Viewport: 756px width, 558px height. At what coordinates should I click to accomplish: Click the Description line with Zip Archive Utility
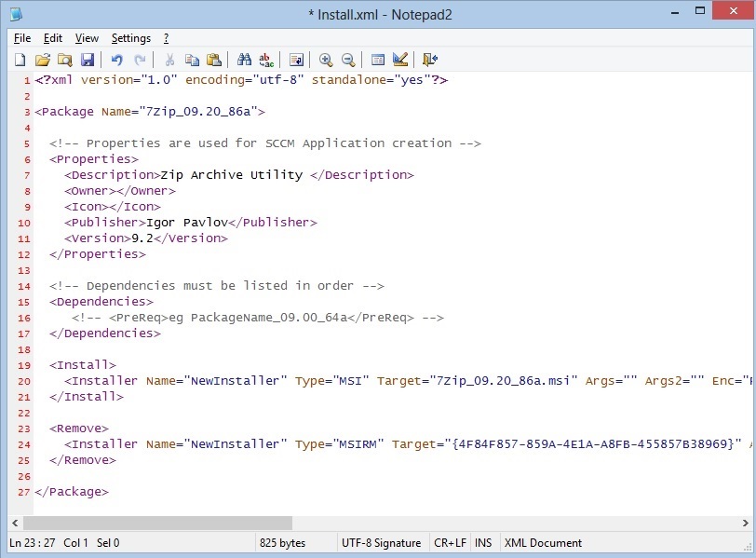pyautogui.click(x=239, y=175)
